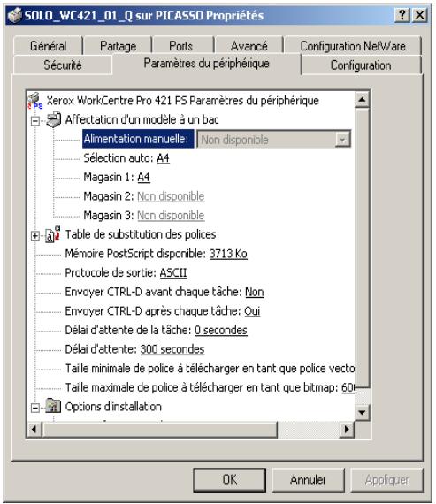Click Non disponible value for Magasin 3

171,216
